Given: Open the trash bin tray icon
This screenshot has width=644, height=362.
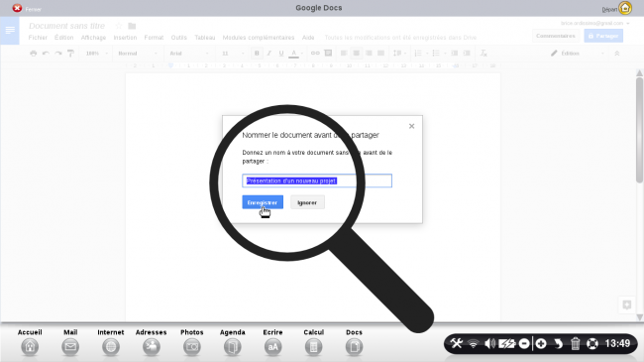Looking at the screenshot, I should [575, 343].
